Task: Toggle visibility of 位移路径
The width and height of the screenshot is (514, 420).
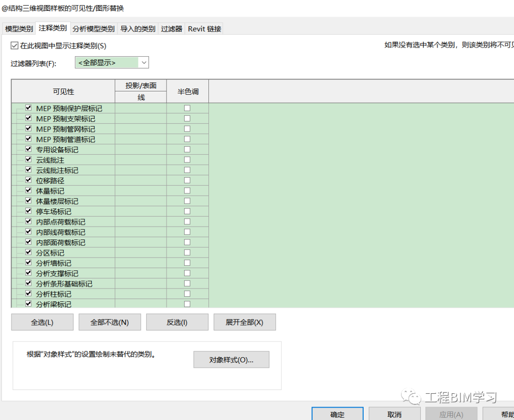Action: [x=28, y=180]
